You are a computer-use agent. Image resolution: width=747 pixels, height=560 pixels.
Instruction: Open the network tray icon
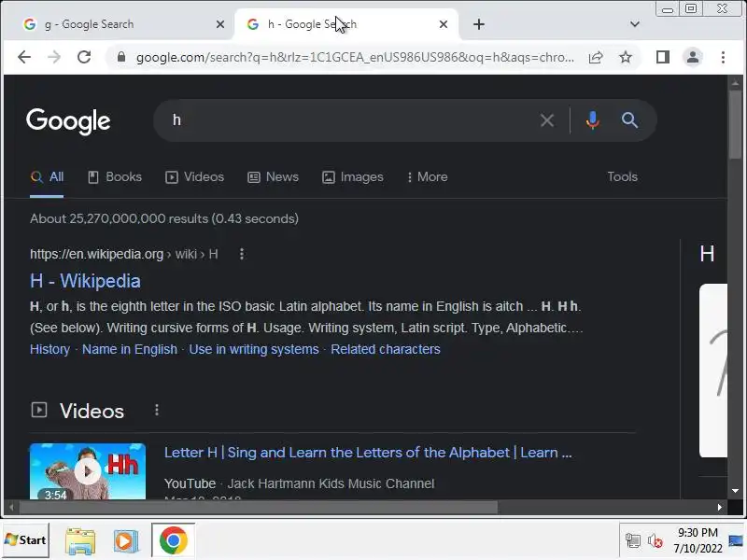point(633,541)
